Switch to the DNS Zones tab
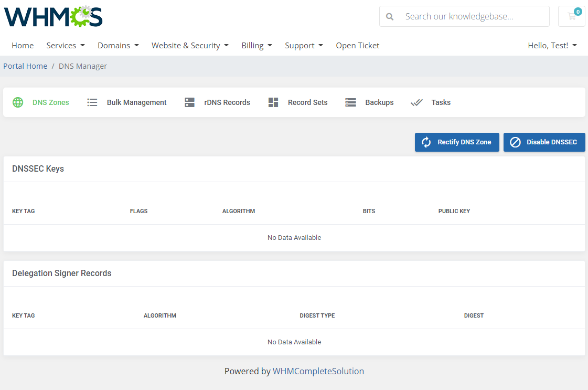 click(x=41, y=102)
